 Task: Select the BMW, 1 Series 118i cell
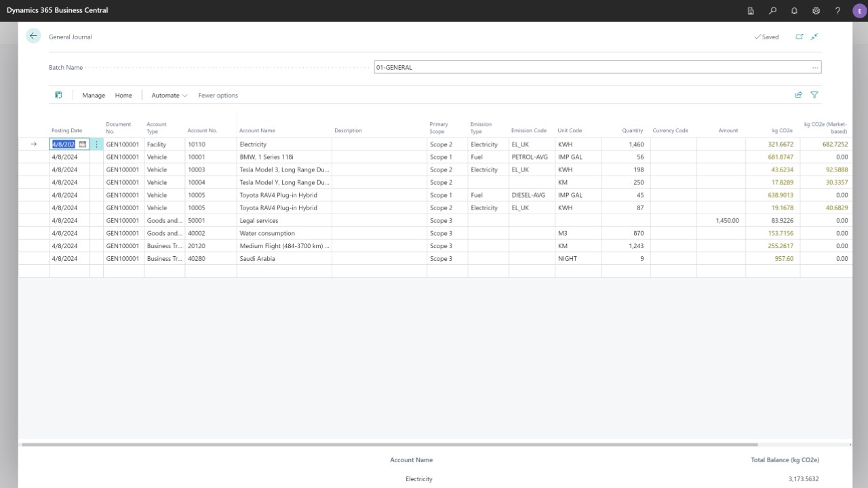[284, 157]
